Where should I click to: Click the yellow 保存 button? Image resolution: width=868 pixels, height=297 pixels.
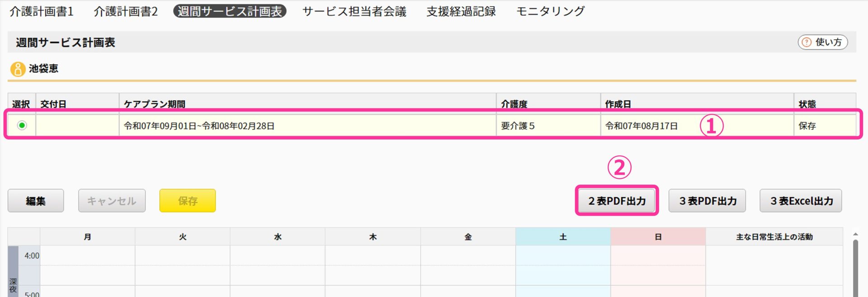tap(187, 201)
